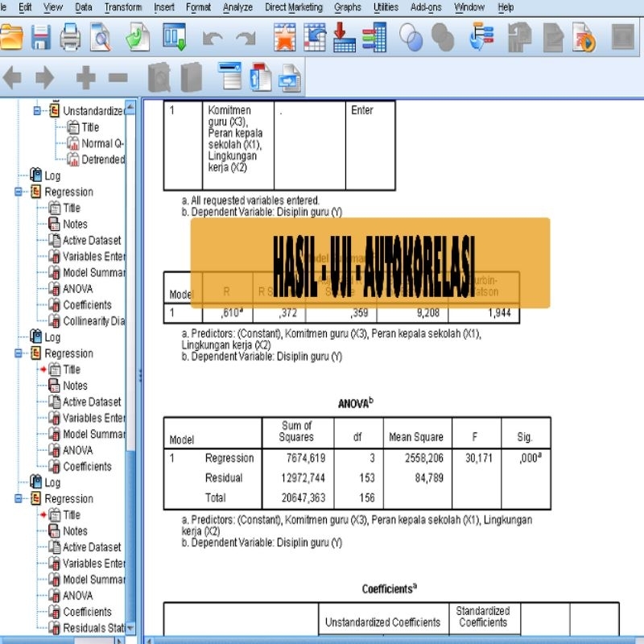Open file with the folder toolbar icon
The width and height of the screenshot is (644, 644).
(x=10, y=37)
